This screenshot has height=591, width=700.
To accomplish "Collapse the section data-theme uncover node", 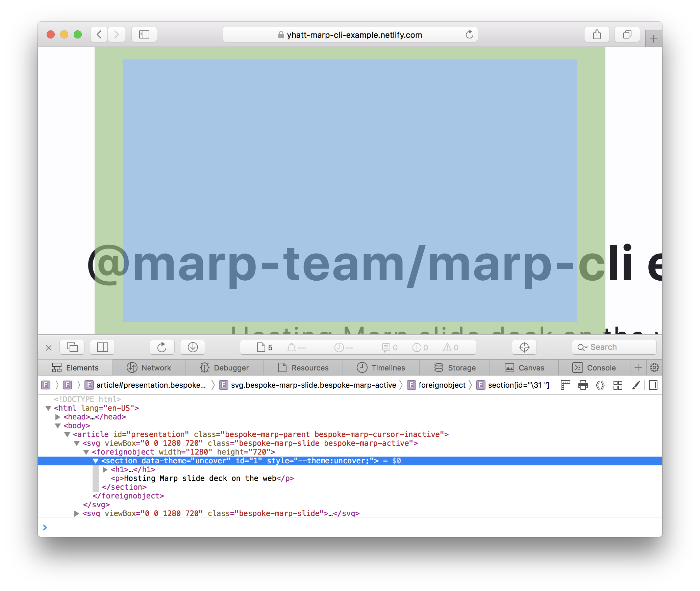I will pos(96,461).
